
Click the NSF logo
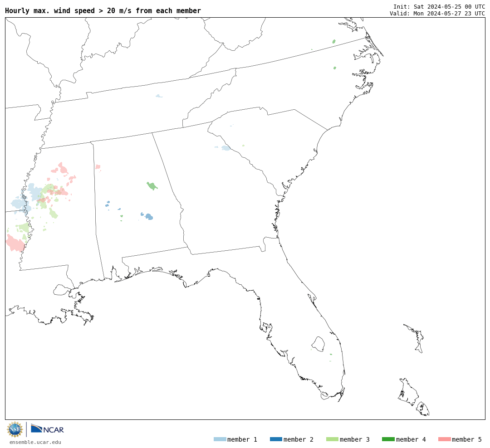15,429
